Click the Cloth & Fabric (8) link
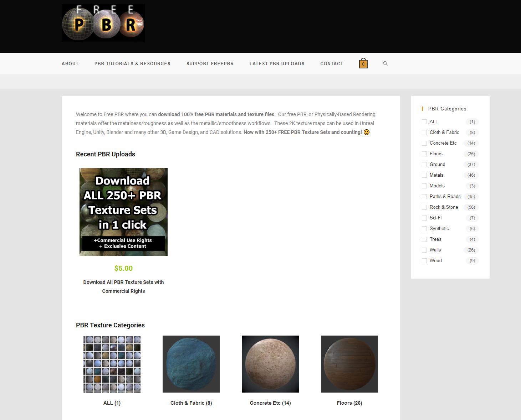This screenshot has width=521, height=420. 191,403
